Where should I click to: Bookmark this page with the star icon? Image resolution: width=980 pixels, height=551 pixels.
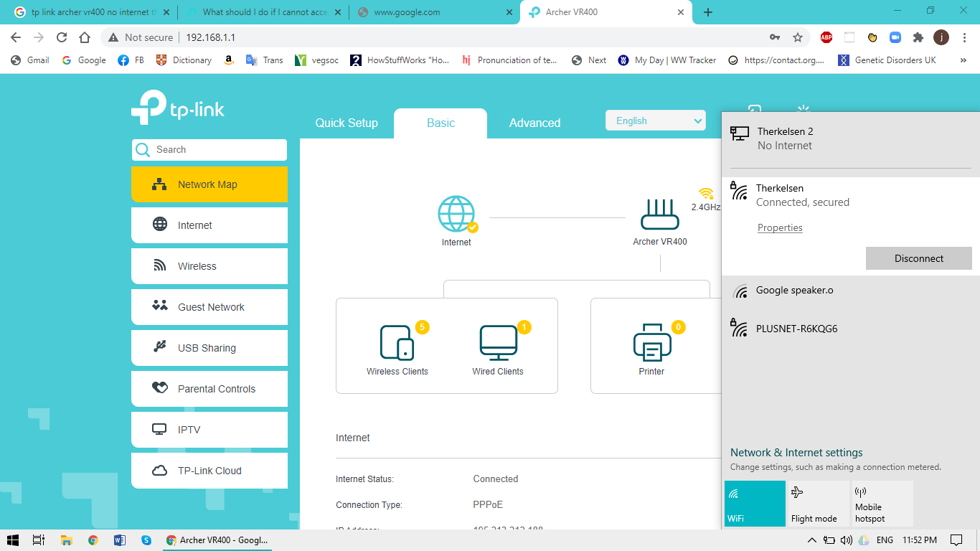[x=797, y=37]
